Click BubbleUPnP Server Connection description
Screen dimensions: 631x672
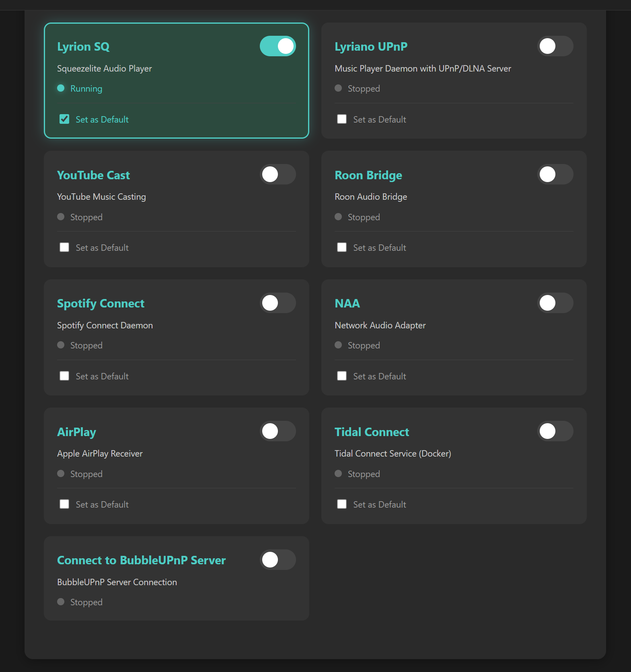pos(117,582)
